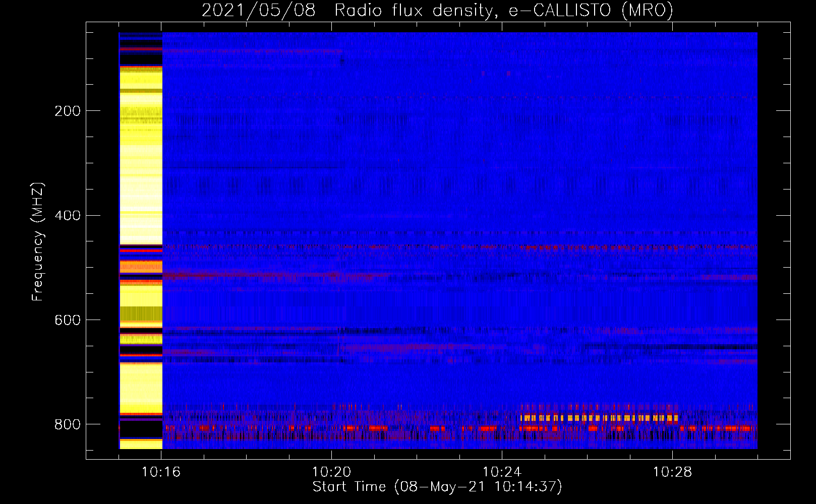Click the 10:16 time tick label

coord(161,472)
